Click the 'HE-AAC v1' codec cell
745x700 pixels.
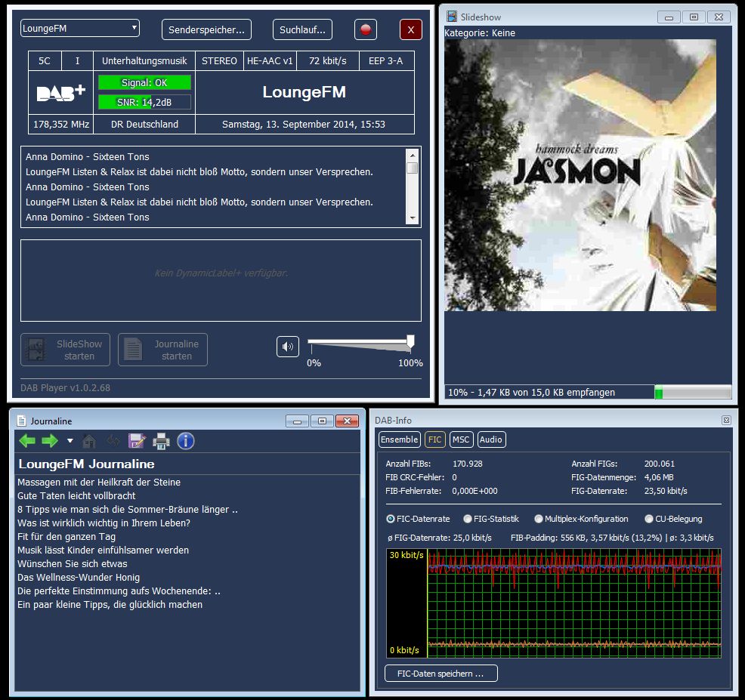(270, 60)
